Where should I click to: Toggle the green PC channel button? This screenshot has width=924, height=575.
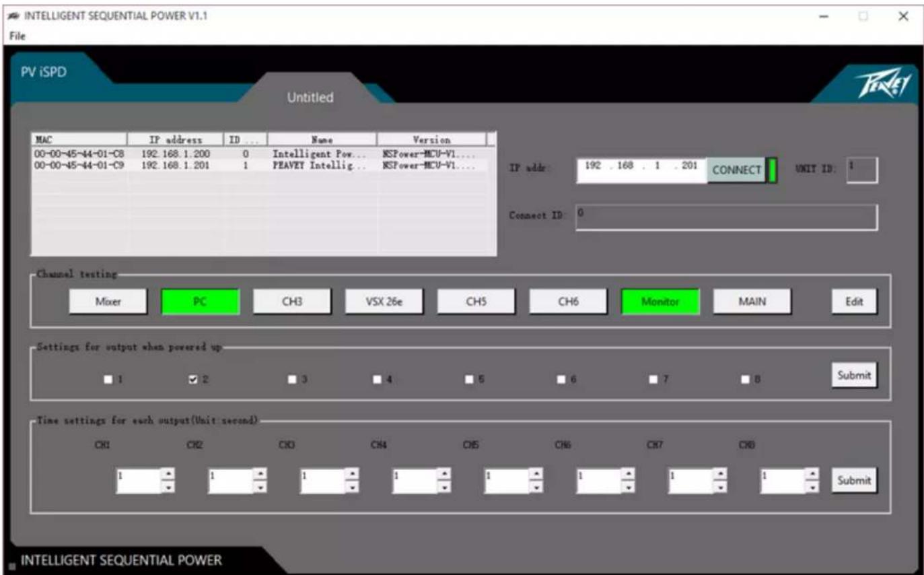[x=200, y=302]
